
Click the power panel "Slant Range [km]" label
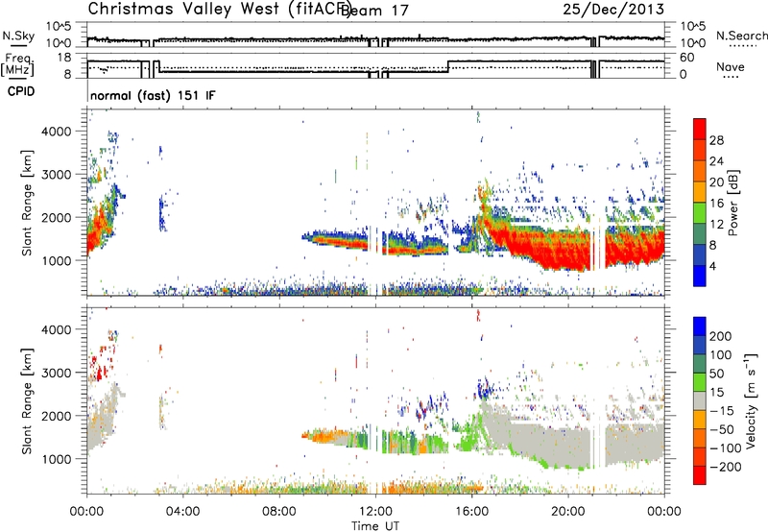click(27, 203)
